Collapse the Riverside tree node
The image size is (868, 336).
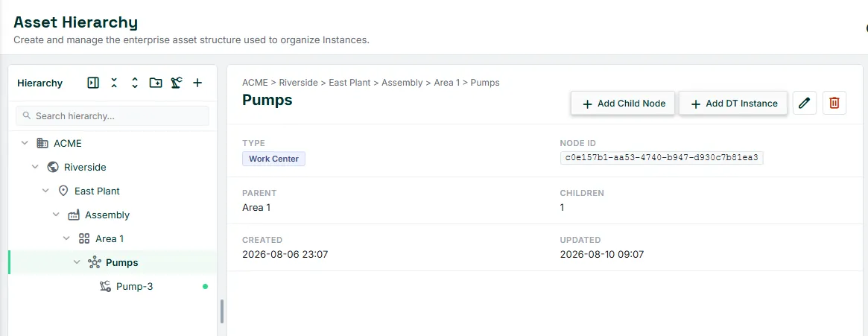(35, 167)
